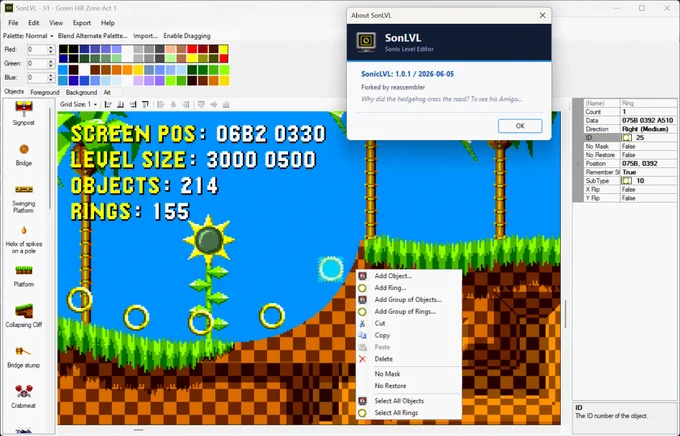Image resolution: width=680 pixels, height=436 pixels.
Task: Click the No Mask False property value
Action: [648, 146]
